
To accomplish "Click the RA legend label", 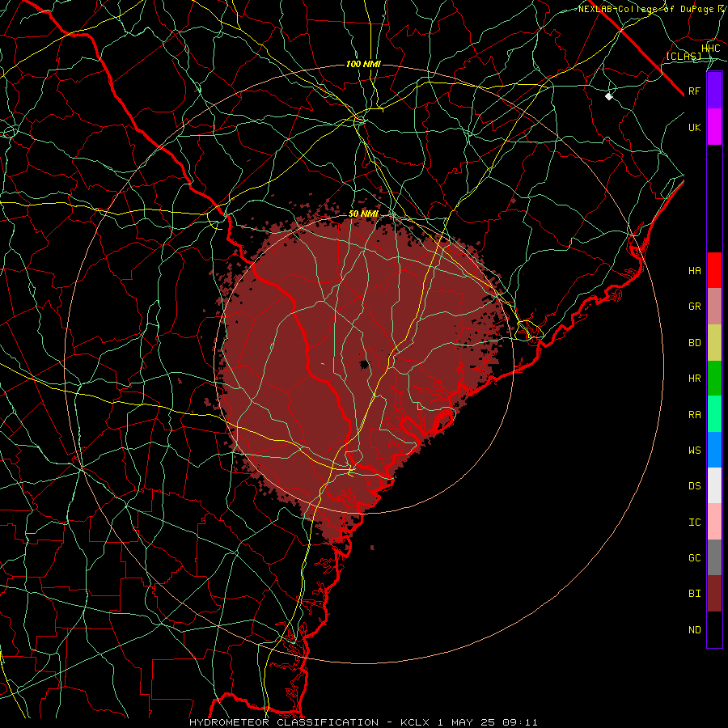I will 695,415.
